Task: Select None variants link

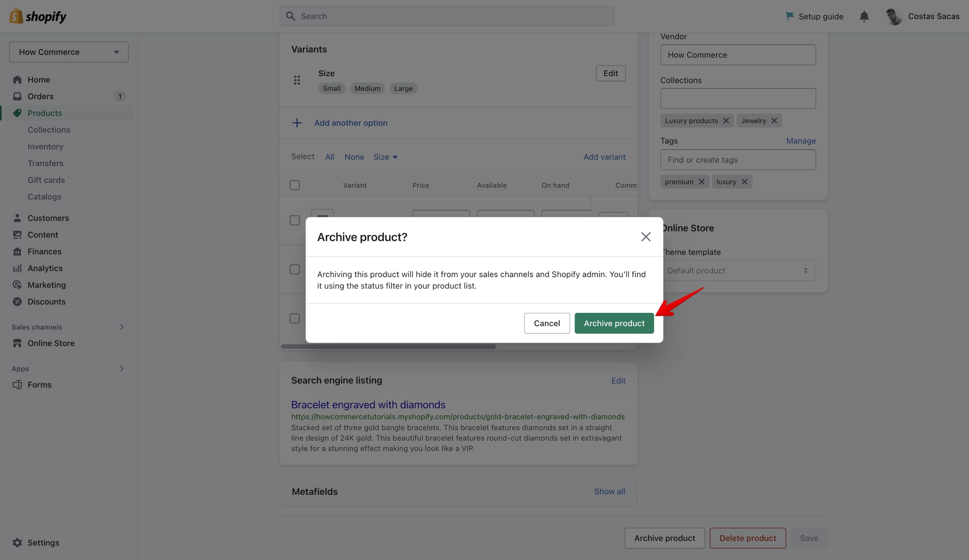Action: pos(354,157)
